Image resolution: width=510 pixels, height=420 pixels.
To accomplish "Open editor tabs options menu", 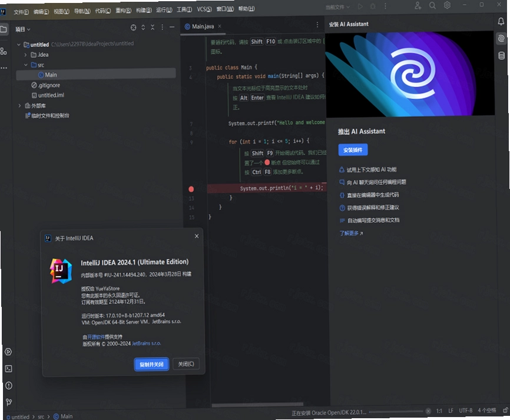I will tap(317, 25).
